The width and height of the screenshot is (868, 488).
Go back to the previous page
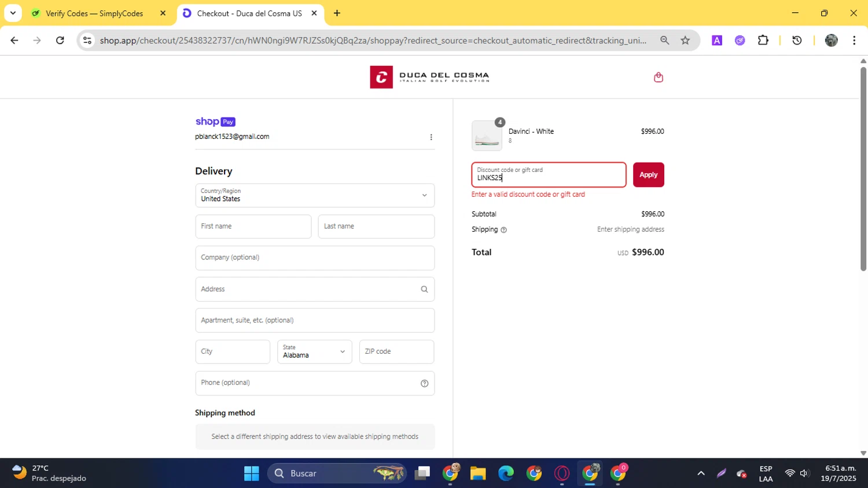tap(14, 41)
